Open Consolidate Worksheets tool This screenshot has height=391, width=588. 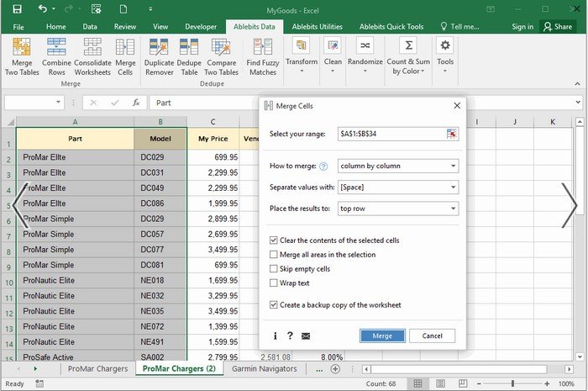92,56
